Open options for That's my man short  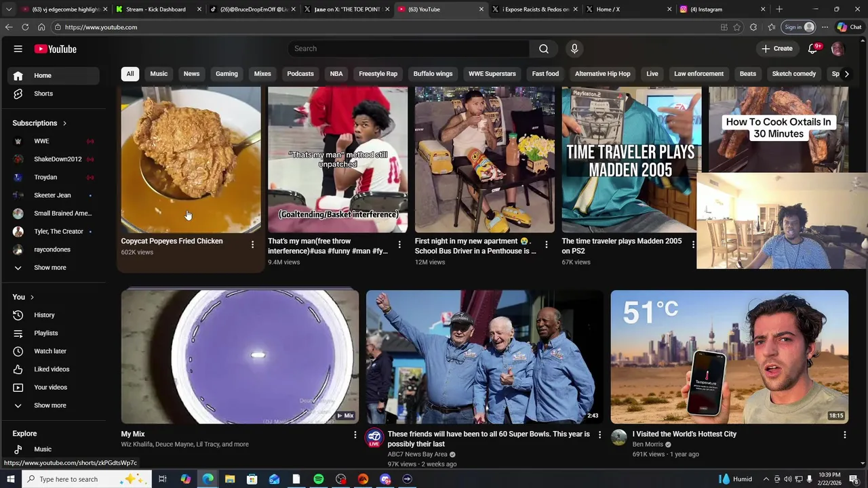[399, 245]
